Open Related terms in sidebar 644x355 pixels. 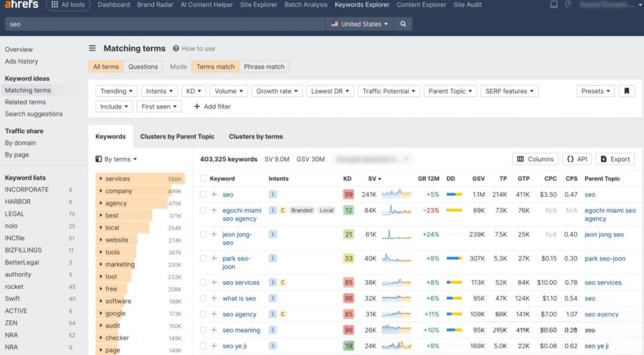[x=25, y=102]
